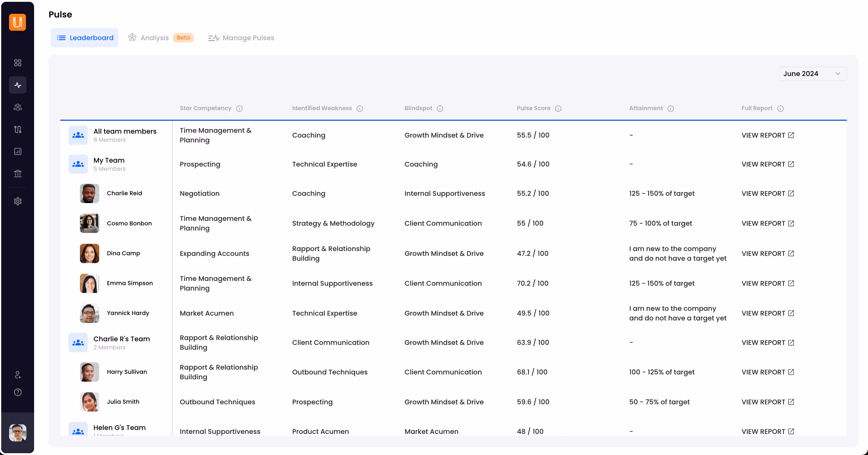The image size is (868, 455).
Task: Click Harry Sullivan's profile photo
Action: click(89, 372)
